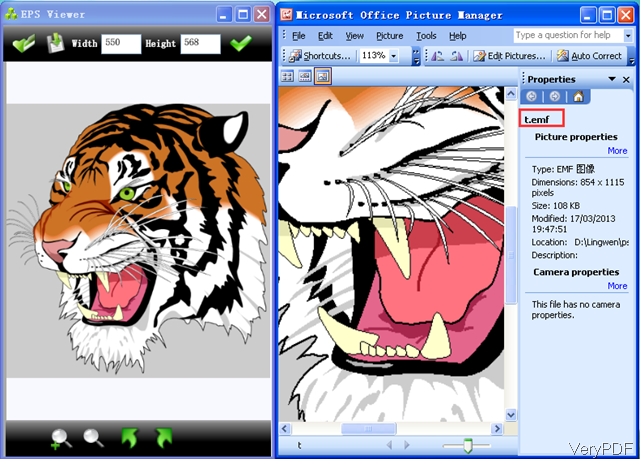Switch to Filmstrip view in Picture Manager
The height and width of the screenshot is (459, 640).
305,76
